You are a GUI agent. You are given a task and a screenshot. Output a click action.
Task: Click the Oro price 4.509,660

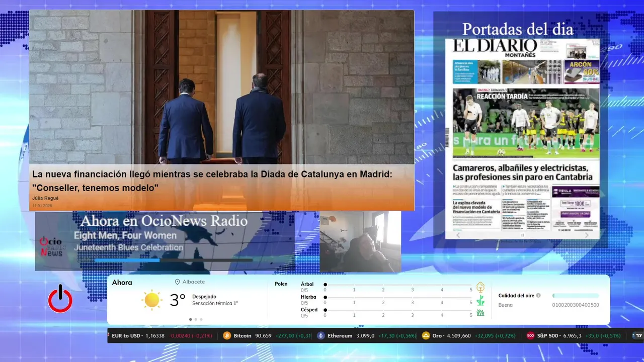point(458,336)
